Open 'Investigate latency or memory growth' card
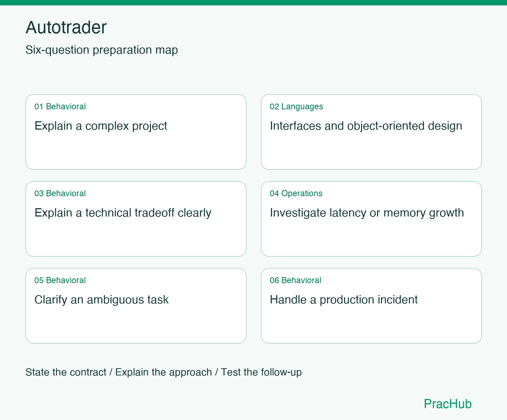The height and width of the screenshot is (420, 507). pos(371,219)
